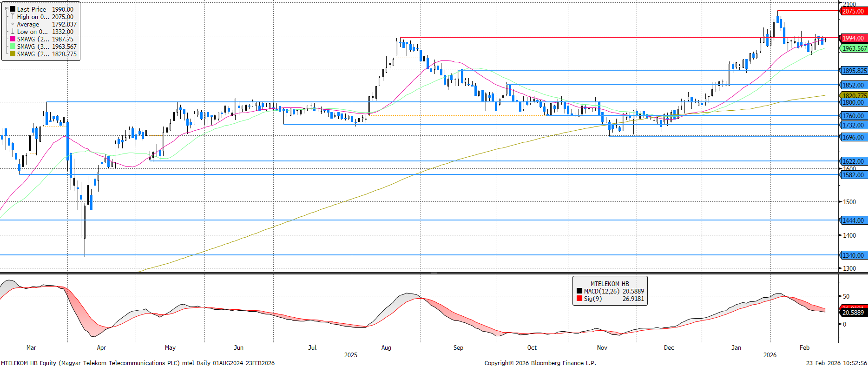Click the High marker icon in legend
The image size is (868, 367).
pos(13,16)
